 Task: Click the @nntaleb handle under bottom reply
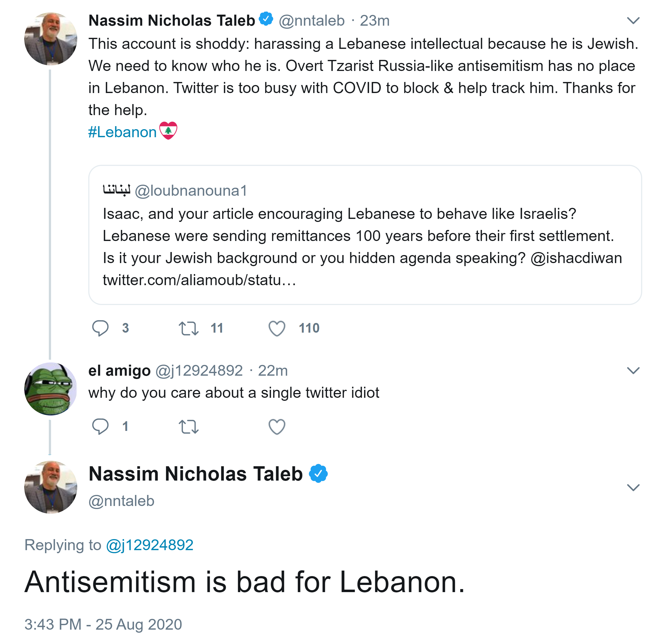[x=121, y=501]
